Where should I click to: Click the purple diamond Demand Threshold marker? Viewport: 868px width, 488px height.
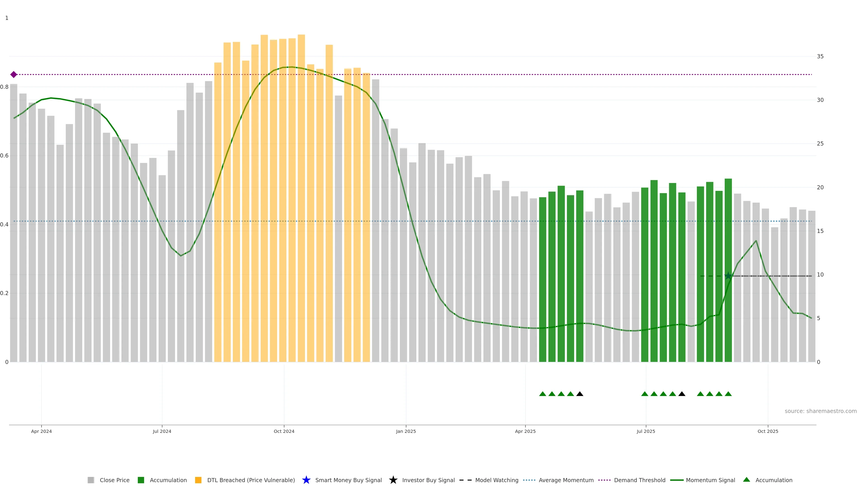pos(14,74)
